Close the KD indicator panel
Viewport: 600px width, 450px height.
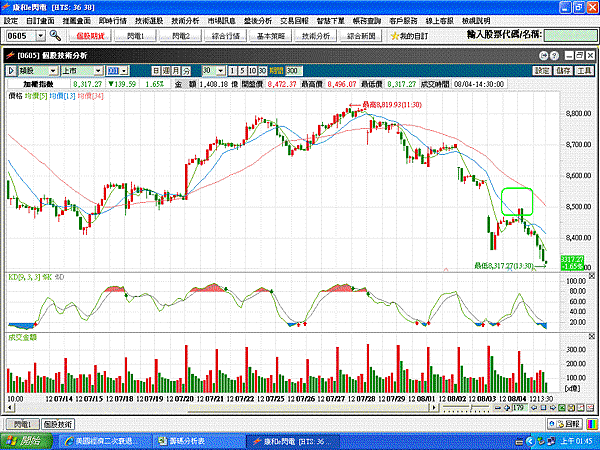592,276
